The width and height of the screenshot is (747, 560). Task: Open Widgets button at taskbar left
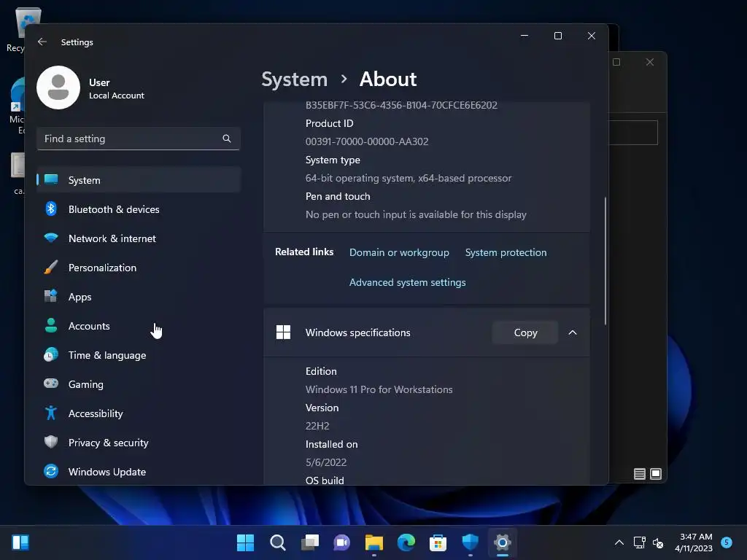(20, 542)
